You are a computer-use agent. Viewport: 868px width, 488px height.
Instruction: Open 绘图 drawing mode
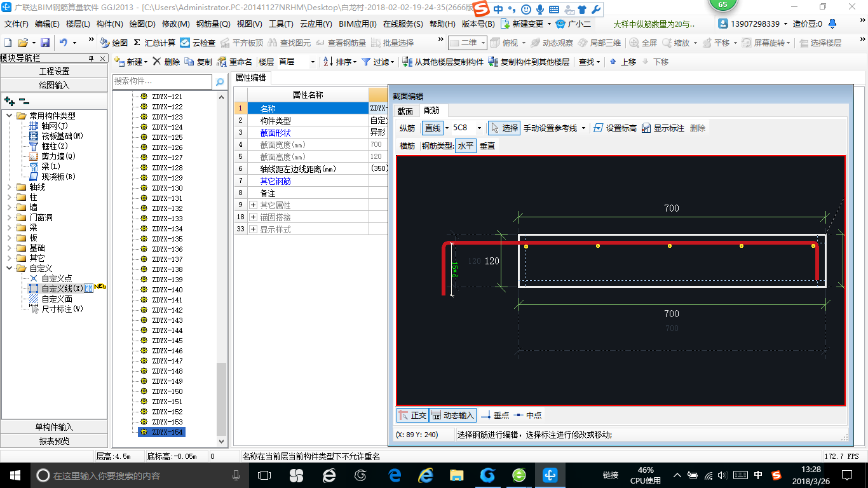[114, 43]
